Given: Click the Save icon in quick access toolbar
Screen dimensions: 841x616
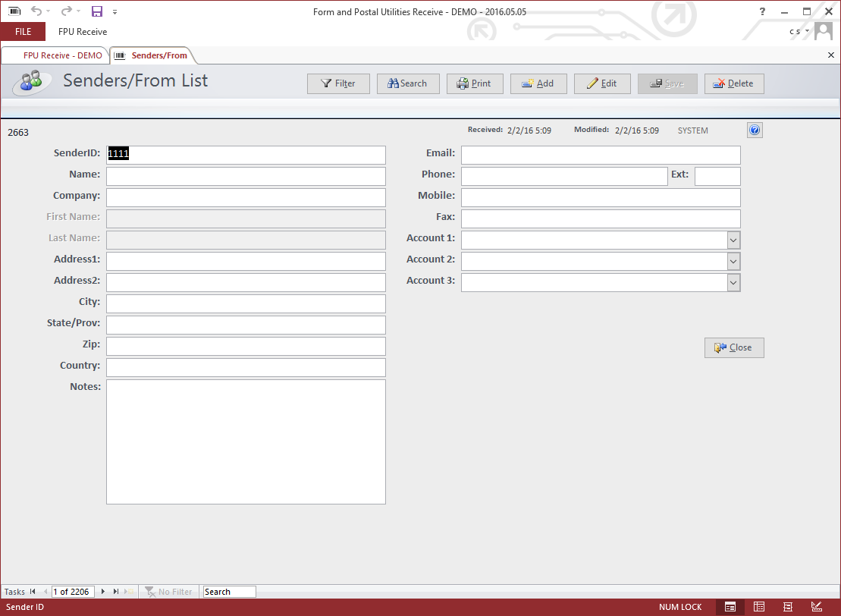Looking at the screenshot, I should pyautogui.click(x=96, y=11).
